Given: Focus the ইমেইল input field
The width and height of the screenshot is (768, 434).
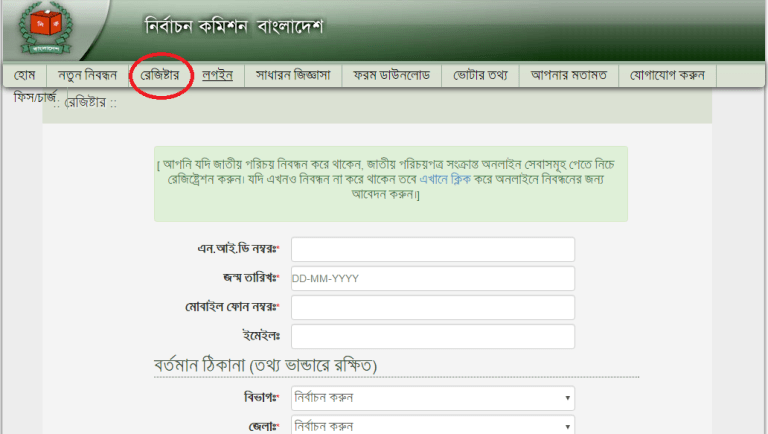Looking at the screenshot, I should tap(433, 337).
